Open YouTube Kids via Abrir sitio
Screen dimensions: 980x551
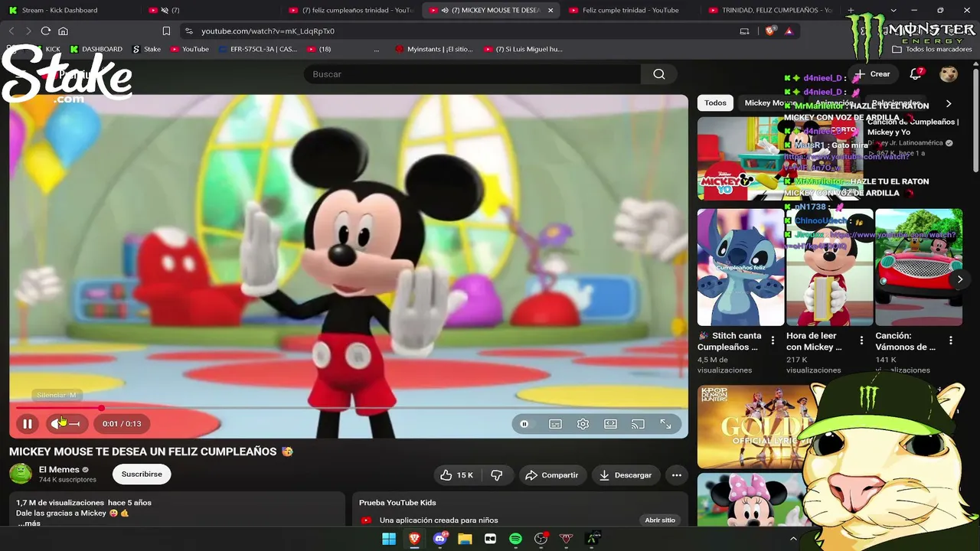(660, 520)
